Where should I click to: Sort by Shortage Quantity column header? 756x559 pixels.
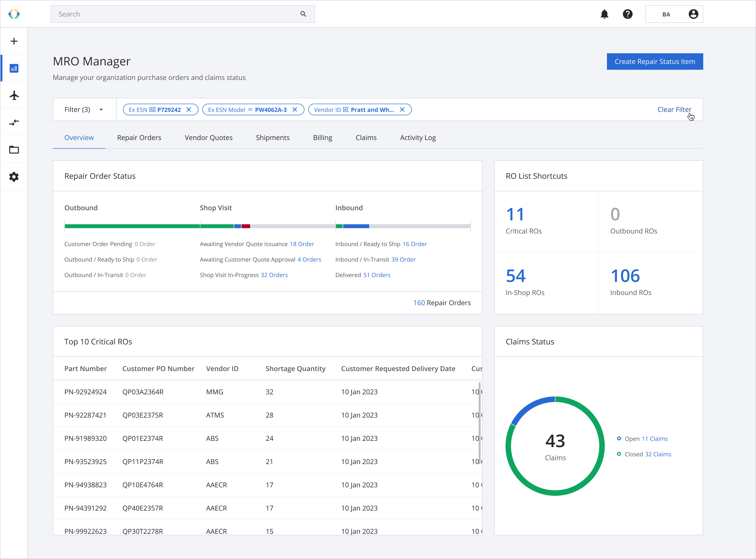pos(295,368)
